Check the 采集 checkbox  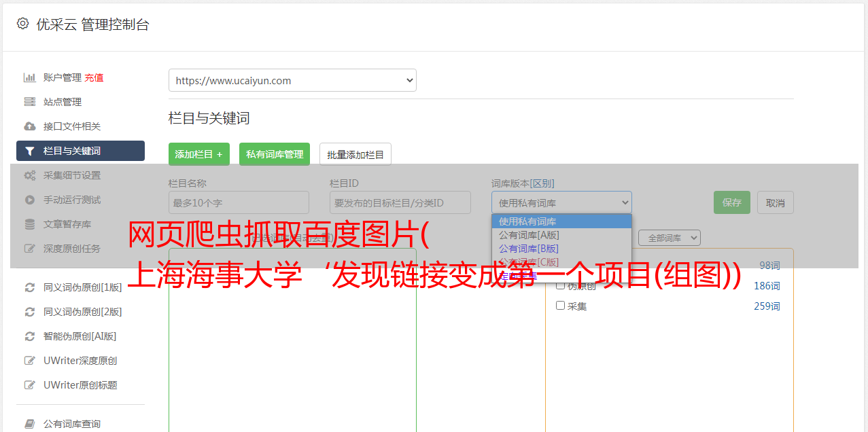click(561, 306)
